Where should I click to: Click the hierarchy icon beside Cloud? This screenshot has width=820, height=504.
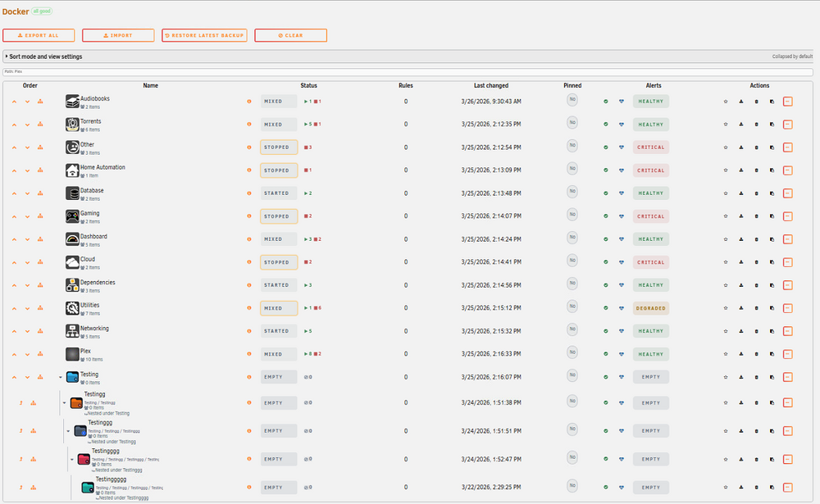tap(40, 262)
